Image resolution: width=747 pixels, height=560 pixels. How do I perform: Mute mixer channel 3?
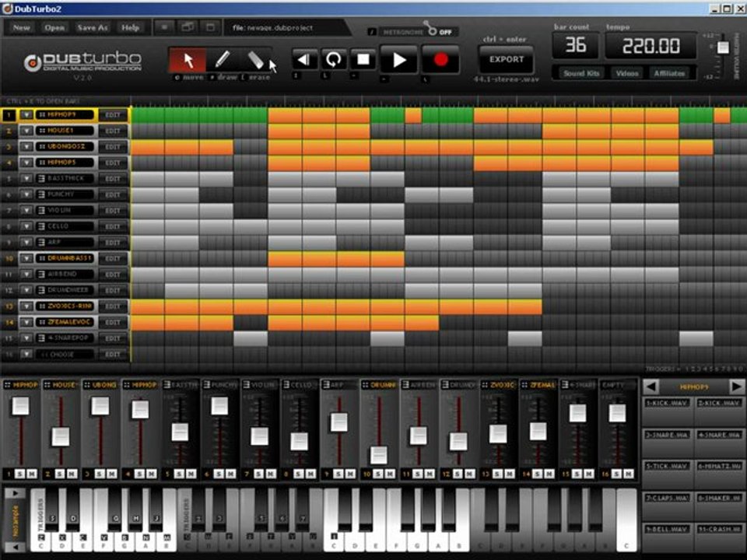click(111, 474)
